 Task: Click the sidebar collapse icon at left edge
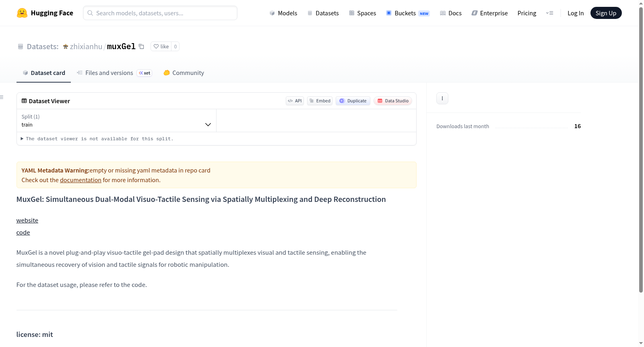pos(2,97)
